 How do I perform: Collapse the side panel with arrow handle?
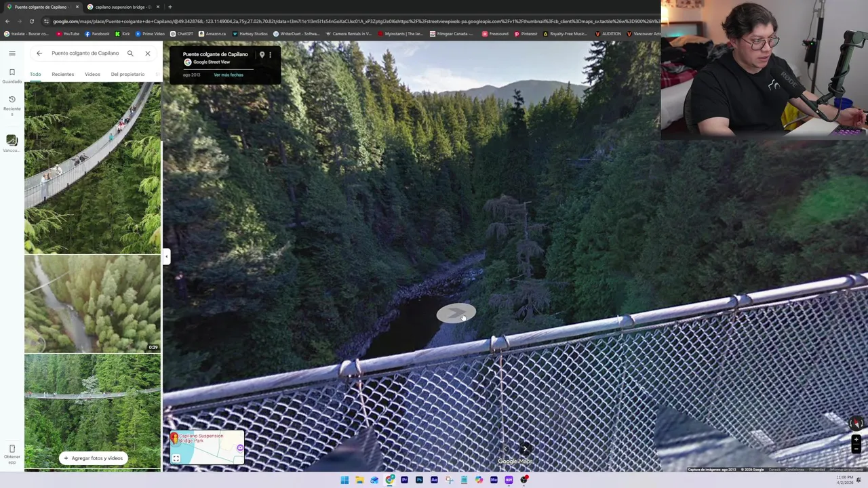coord(166,256)
